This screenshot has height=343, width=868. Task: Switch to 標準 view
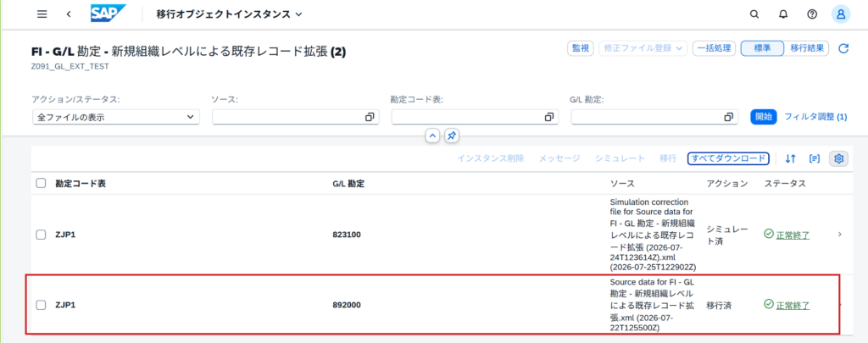pyautogui.click(x=762, y=48)
